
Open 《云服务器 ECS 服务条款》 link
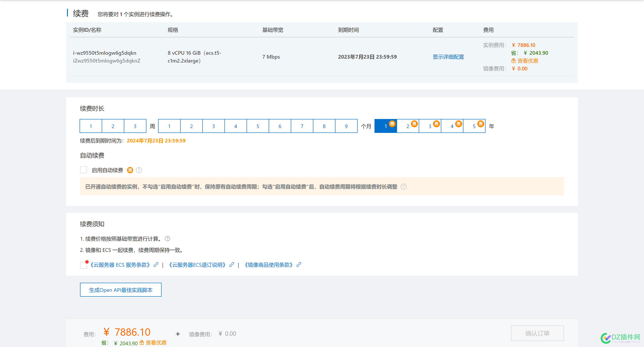[x=120, y=265]
